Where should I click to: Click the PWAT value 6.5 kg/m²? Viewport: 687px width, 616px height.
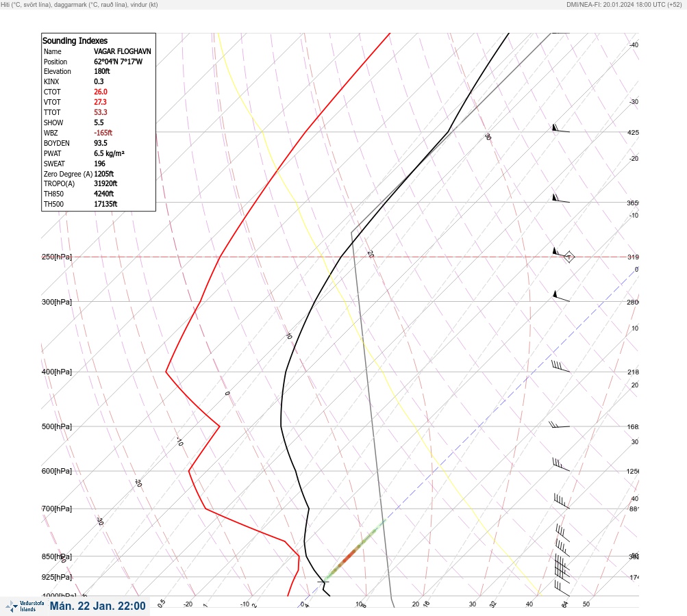[109, 153]
